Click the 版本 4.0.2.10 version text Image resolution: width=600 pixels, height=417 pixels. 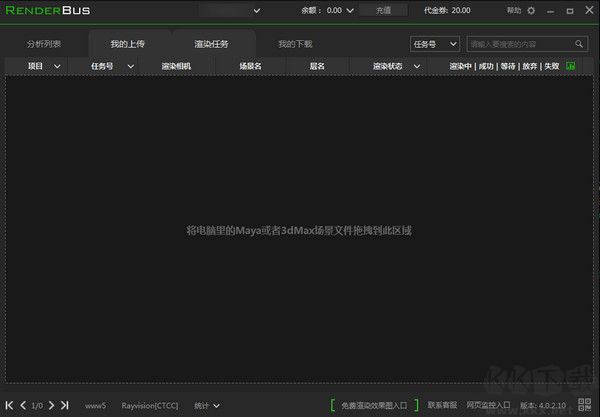click(543, 406)
